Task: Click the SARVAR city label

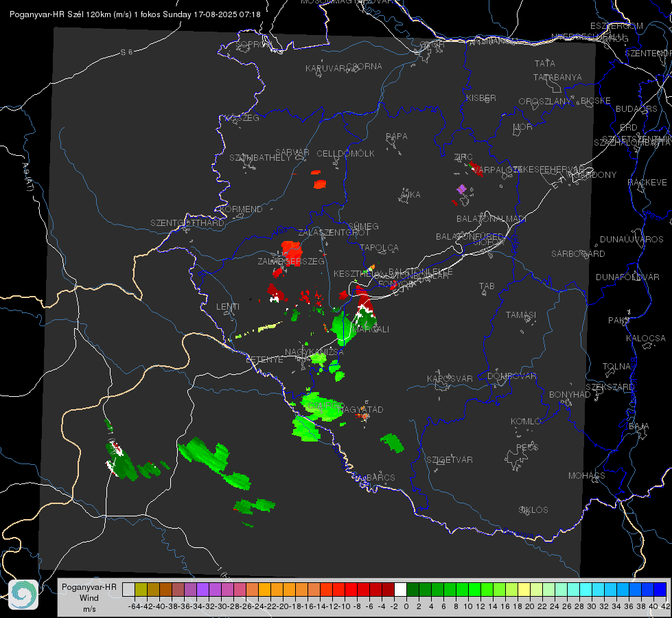Action: 292,152
